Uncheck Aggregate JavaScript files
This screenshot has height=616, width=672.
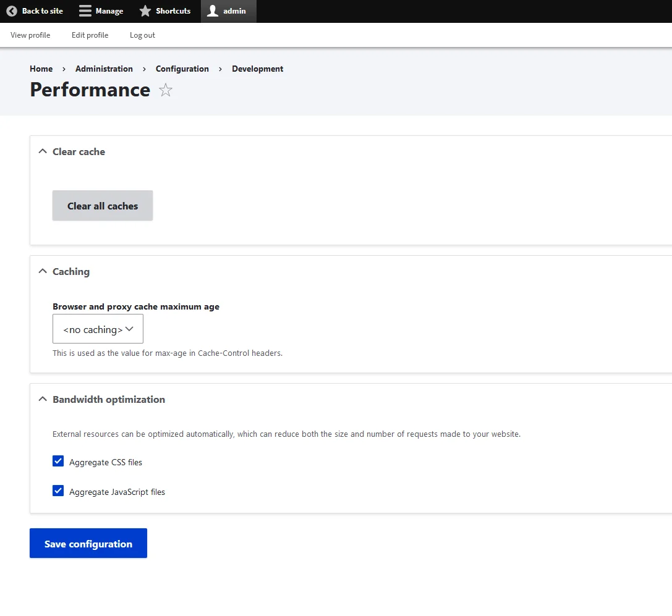57,491
